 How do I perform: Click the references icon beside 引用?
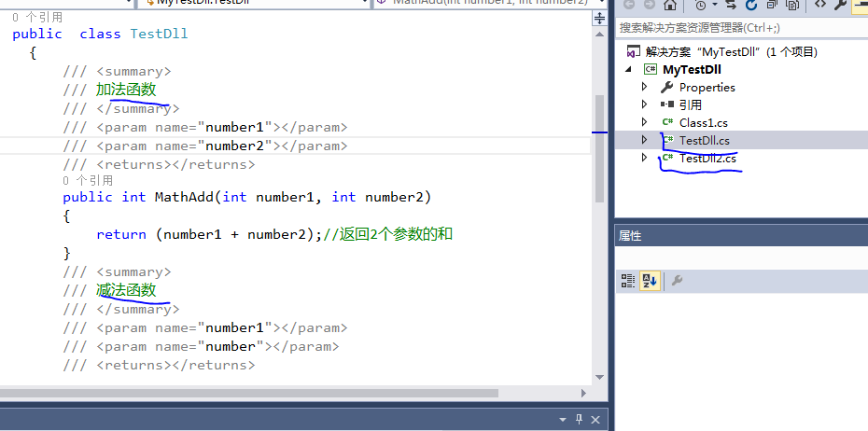point(667,104)
